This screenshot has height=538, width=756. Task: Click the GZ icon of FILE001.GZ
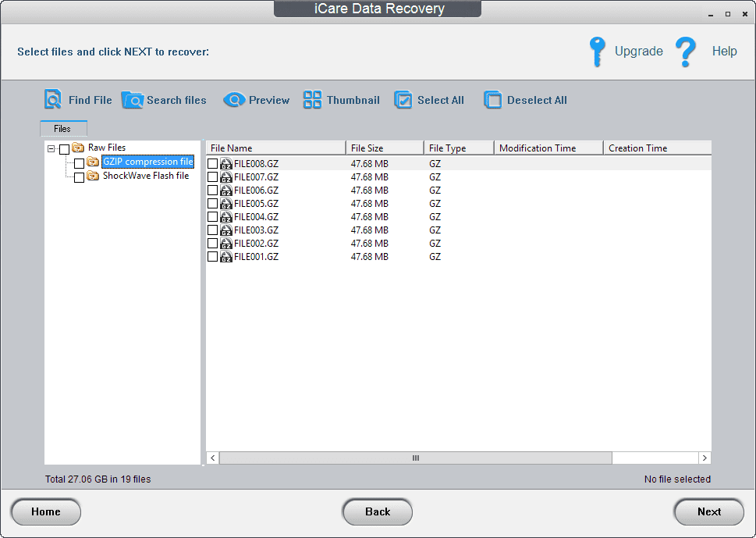(x=226, y=257)
